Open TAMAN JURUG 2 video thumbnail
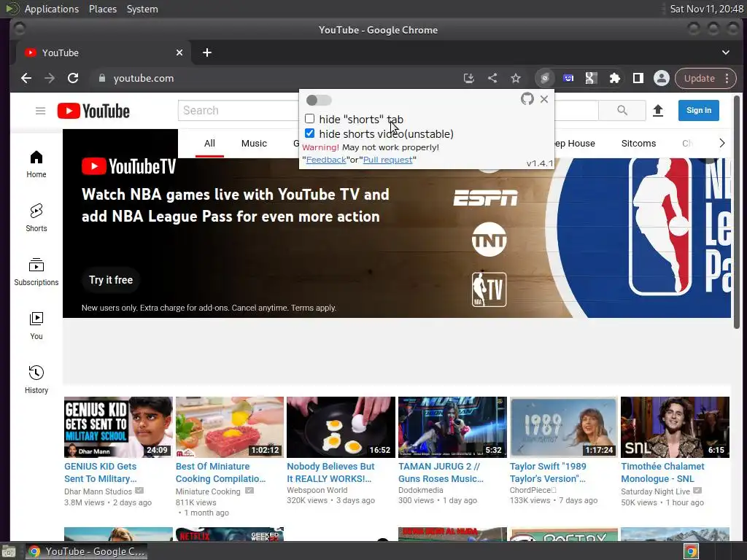 (452, 427)
